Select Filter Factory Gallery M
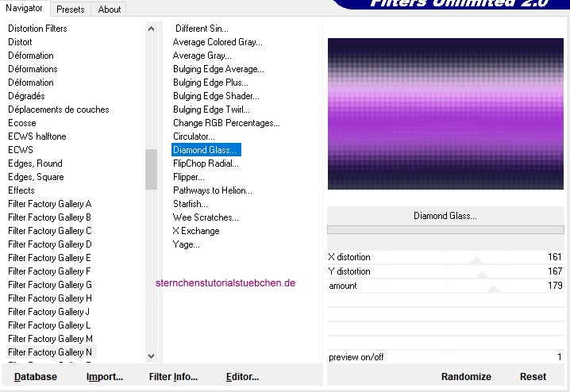This screenshot has width=570, height=392. click(50, 339)
